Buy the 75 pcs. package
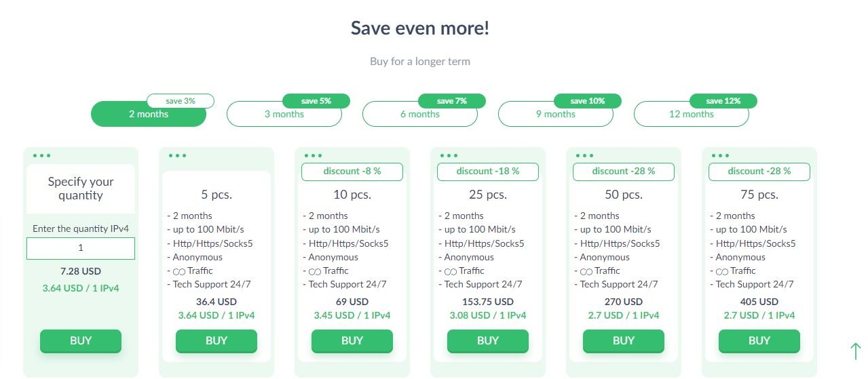The width and height of the screenshot is (868, 379). tap(759, 340)
